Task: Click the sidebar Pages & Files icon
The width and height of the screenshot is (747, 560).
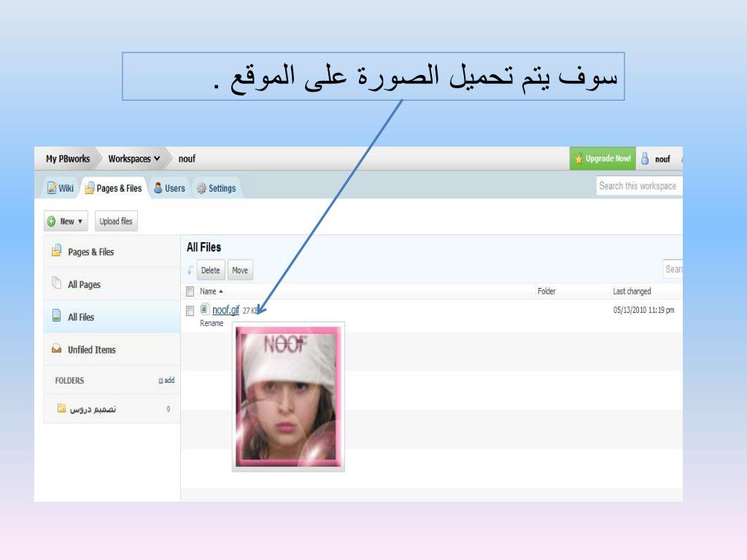Action: coord(56,251)
